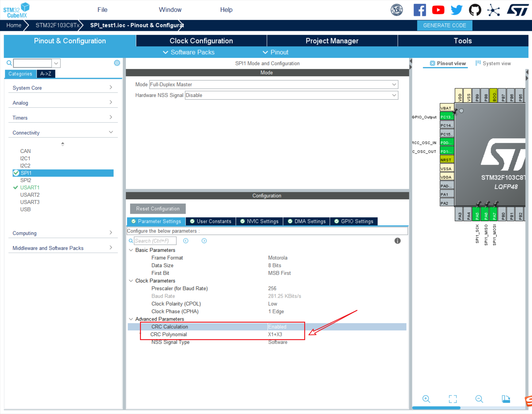Open the DMA Settings tab
Viewport: 532px width, 414px height.
pyautogui.click(x=307, y=221)
